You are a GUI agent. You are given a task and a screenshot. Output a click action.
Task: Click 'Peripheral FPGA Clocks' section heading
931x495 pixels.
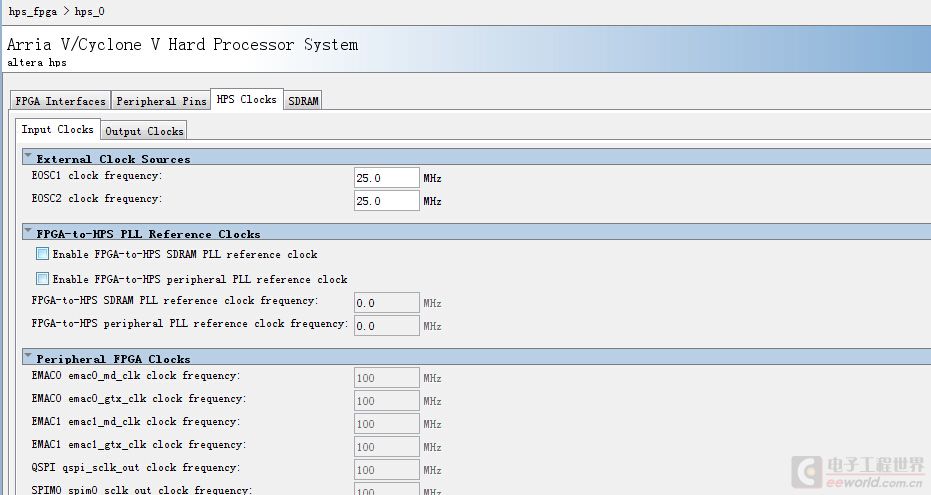113,359
